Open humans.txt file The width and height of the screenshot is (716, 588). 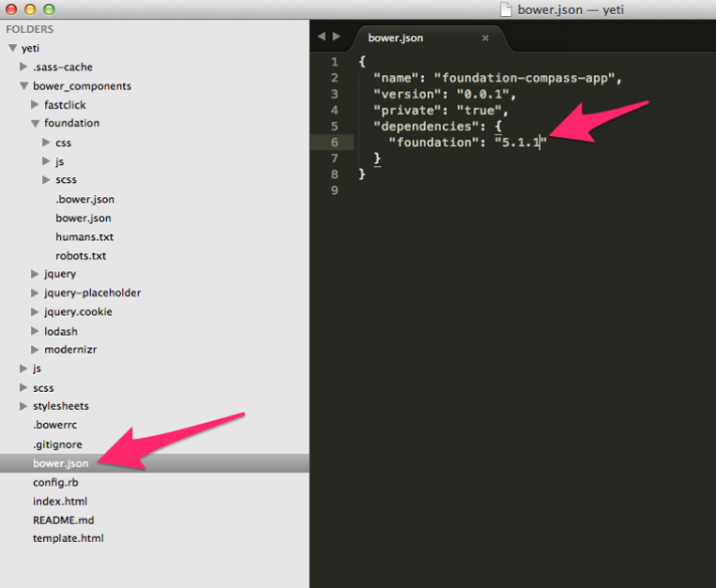84,236
